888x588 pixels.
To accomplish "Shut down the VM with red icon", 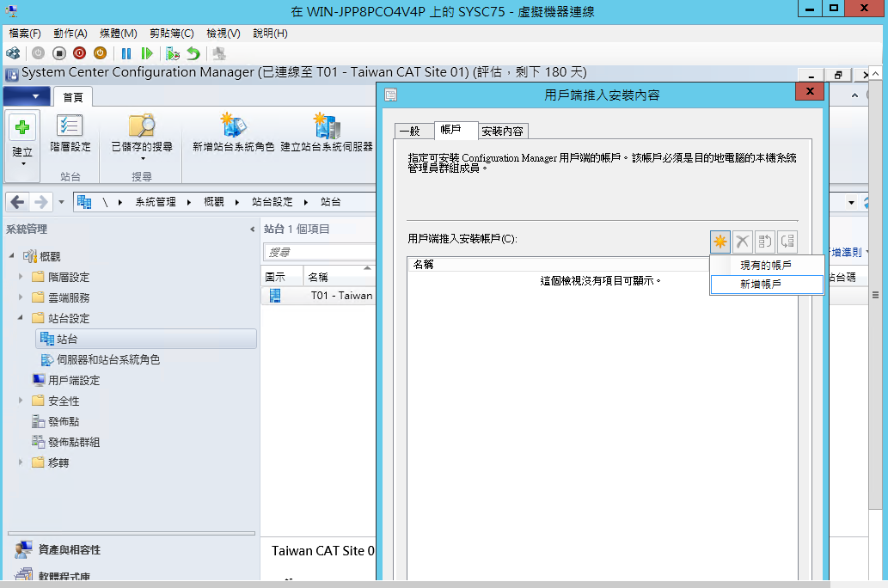I will 79,53.
